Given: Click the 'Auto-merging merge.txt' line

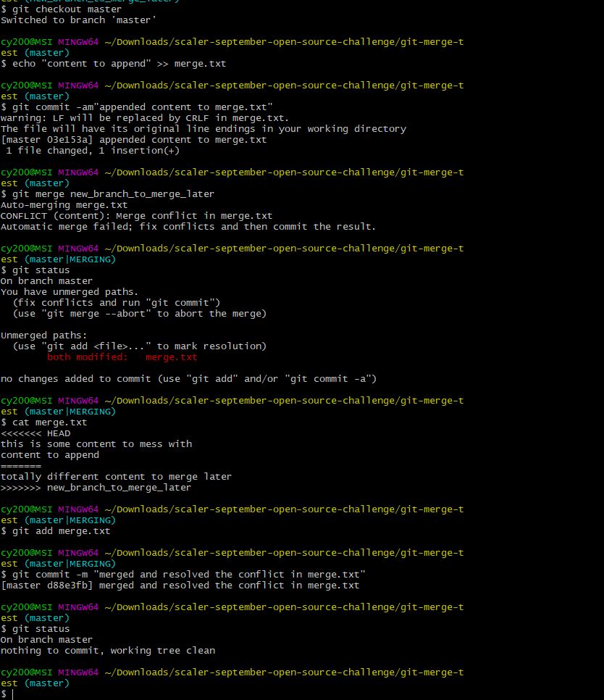Looking at the screenshot, I should click(64, 205).
